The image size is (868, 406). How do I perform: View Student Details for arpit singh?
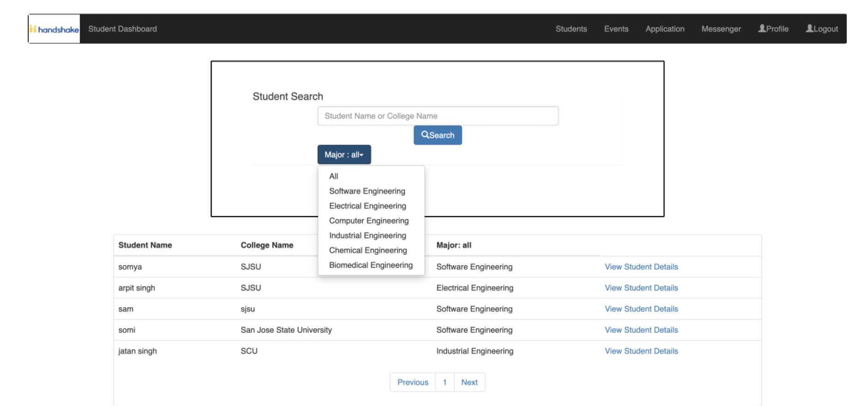click(x=641, y=288)
